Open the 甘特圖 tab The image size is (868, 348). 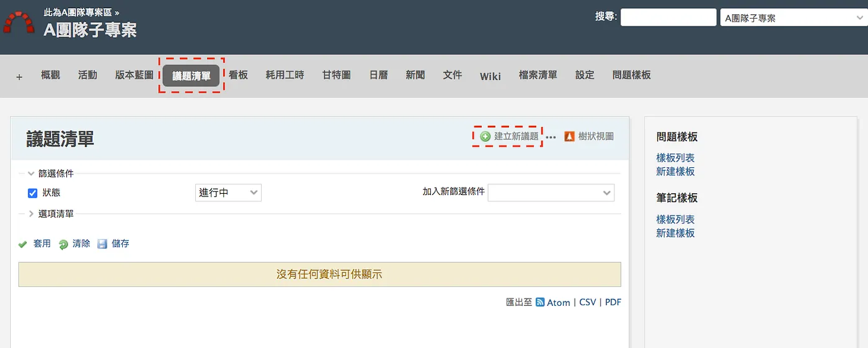point(337,75)
